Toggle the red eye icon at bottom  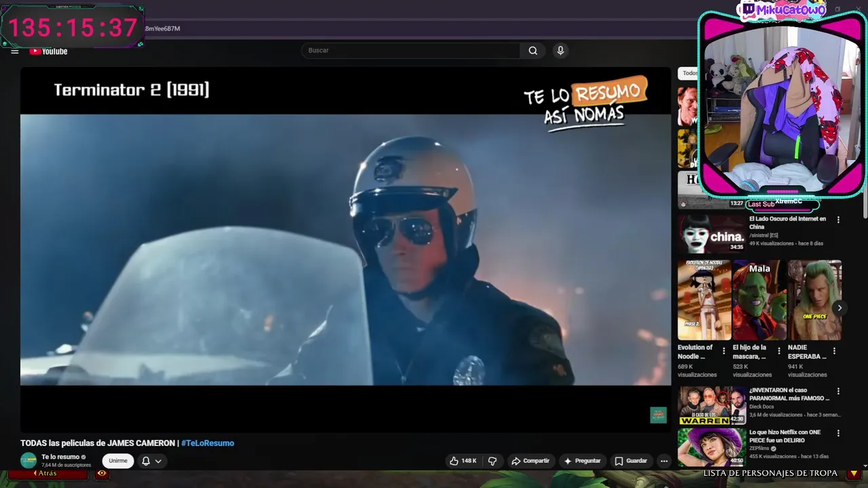pos(102,473)
